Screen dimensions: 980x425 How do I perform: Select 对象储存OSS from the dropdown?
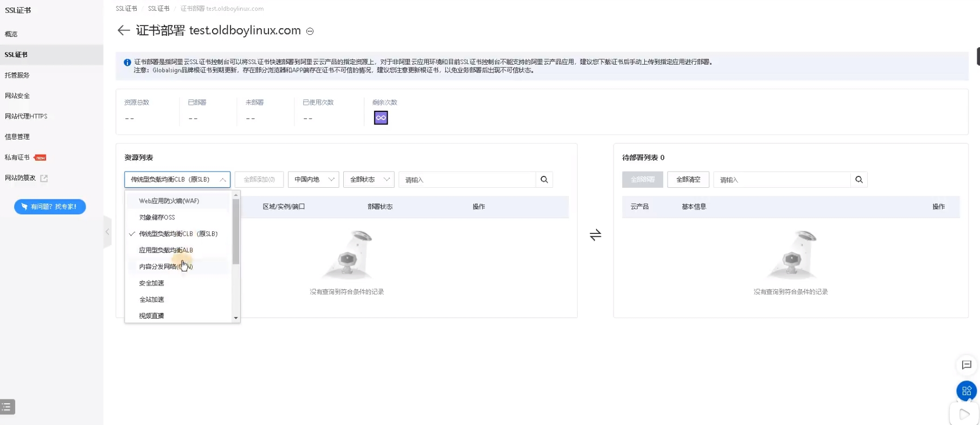point(178,217)
